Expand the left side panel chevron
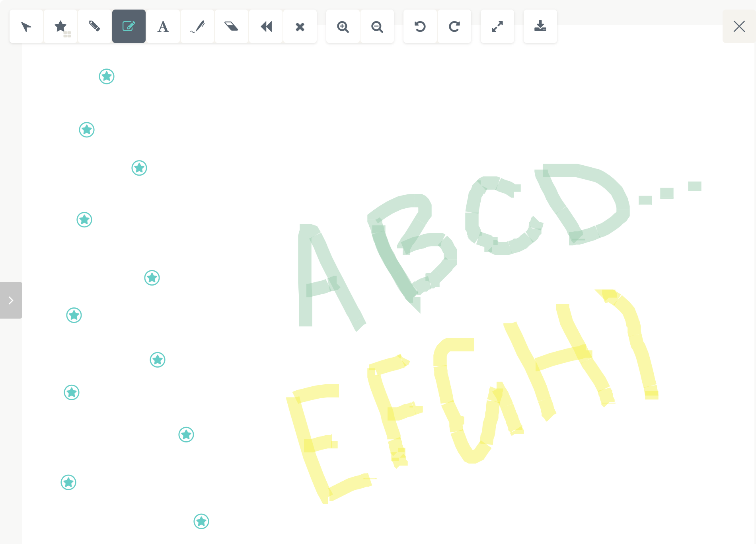 coord(11,300)
